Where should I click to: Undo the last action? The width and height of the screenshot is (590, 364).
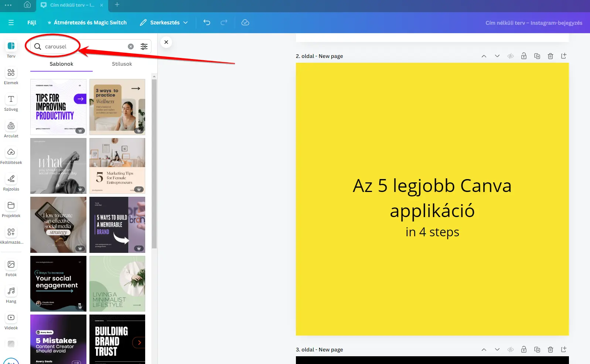click(207, 23)
